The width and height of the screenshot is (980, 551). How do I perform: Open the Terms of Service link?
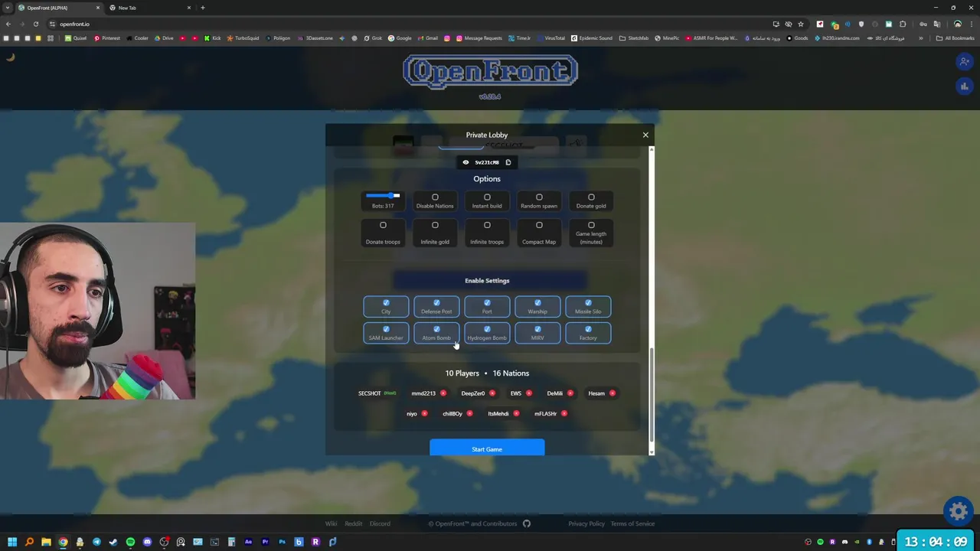point(632,523)
